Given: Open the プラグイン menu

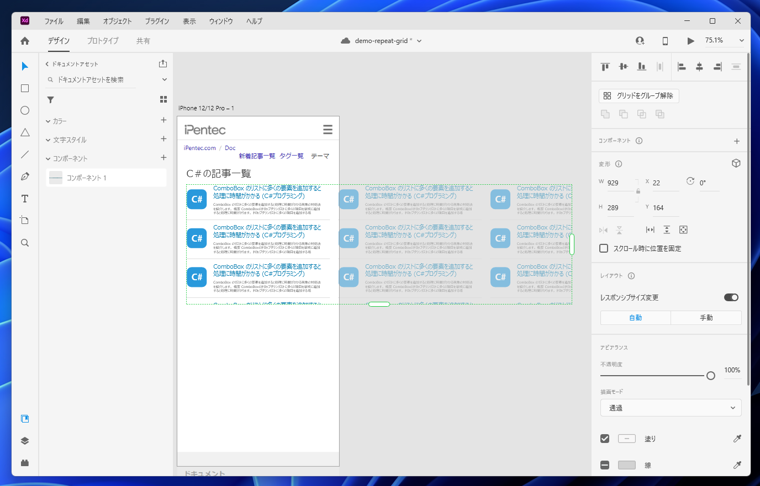Looking at the screenshot, I should 157,21.
